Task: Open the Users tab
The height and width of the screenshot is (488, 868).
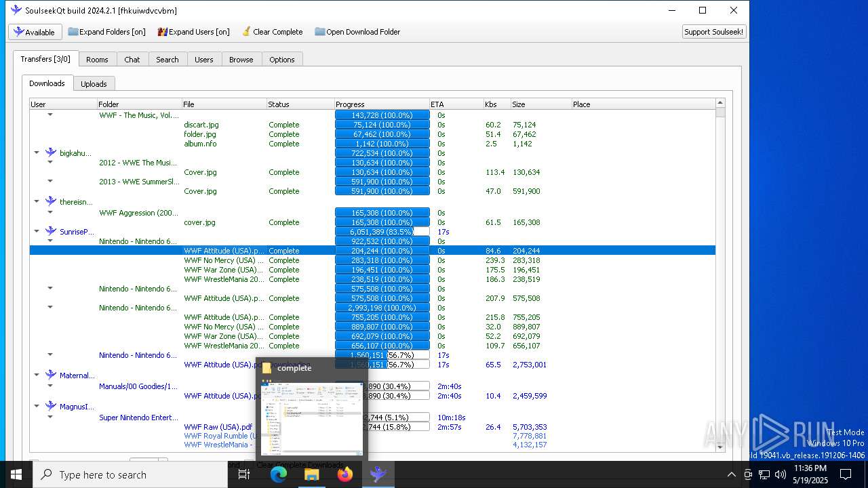Action: click(204, 60)
